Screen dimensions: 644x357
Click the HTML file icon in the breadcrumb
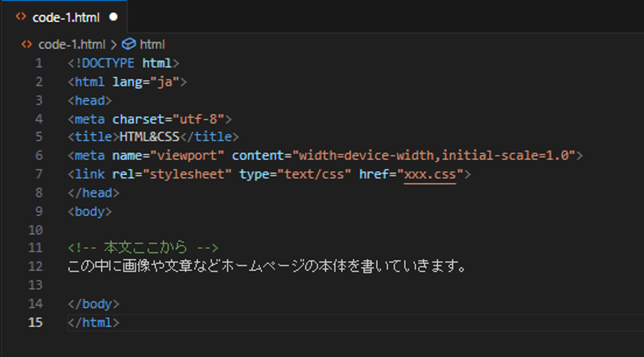pos(27,44)
